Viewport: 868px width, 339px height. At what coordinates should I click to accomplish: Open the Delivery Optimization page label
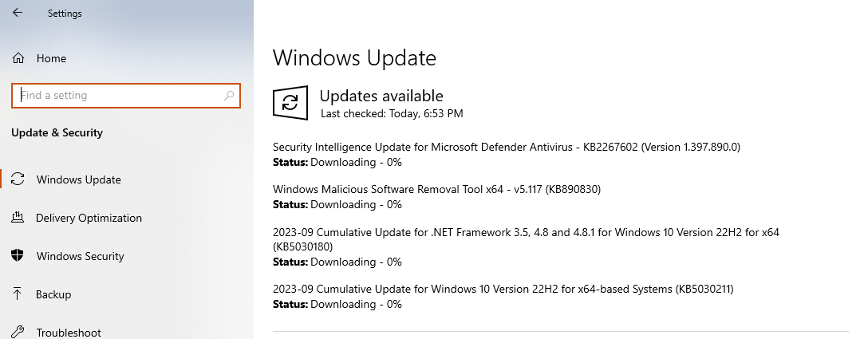89,218
